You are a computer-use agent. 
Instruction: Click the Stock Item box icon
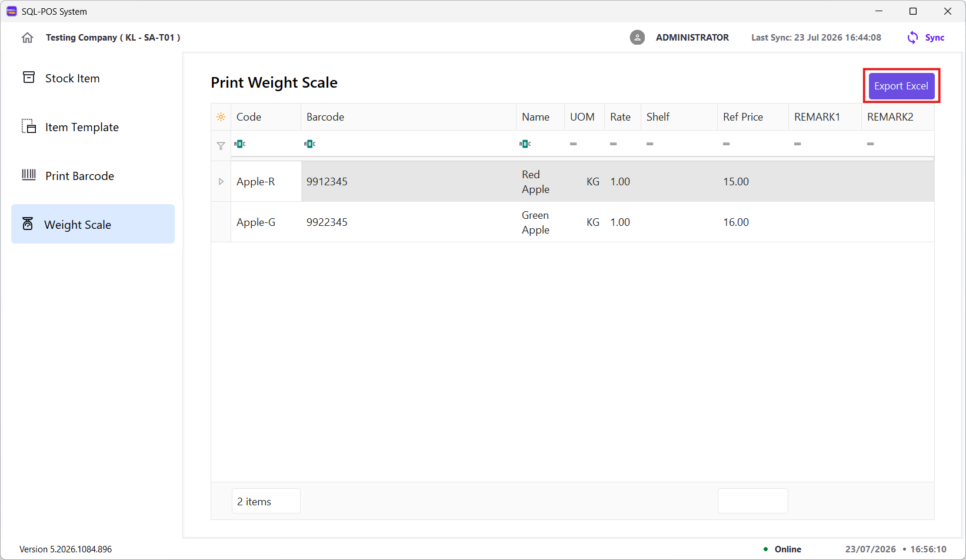tap(29, 78)
